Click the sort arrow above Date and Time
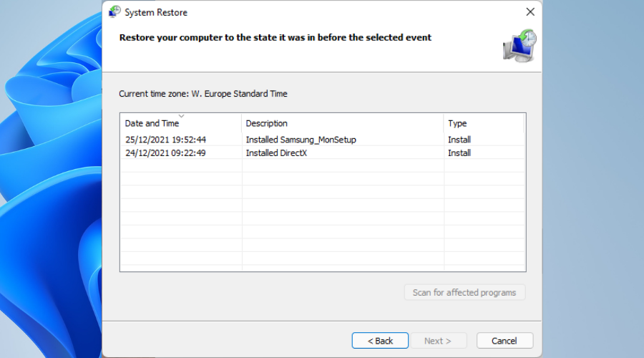The height and width of the screenshot is (358, 644). click(181, 116)
